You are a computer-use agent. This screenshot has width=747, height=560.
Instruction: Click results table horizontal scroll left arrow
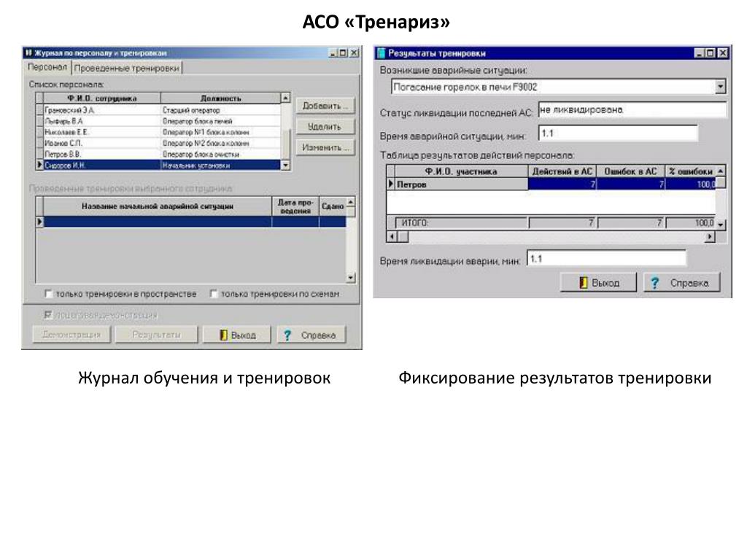(392, 236)
